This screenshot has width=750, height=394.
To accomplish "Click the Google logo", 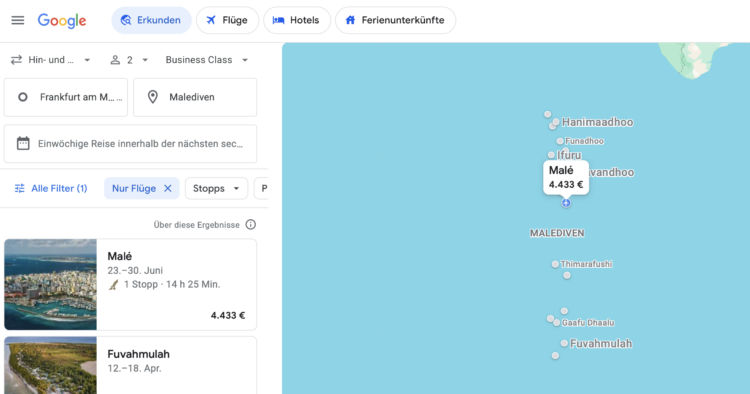I will (x=62, y=20).
